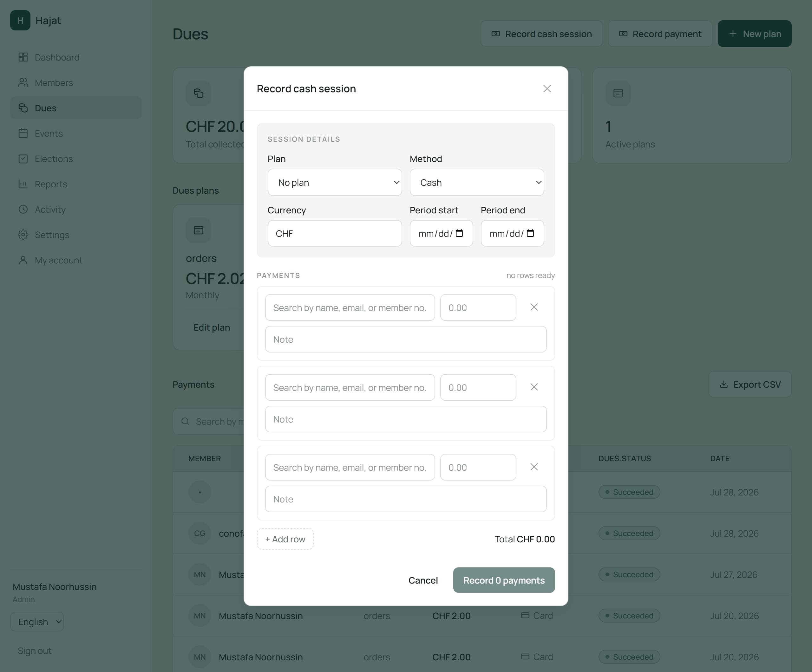Screen dimensions: 812x672
Task: Click the second payment row member search field
Action: click(x=350, y=388)
